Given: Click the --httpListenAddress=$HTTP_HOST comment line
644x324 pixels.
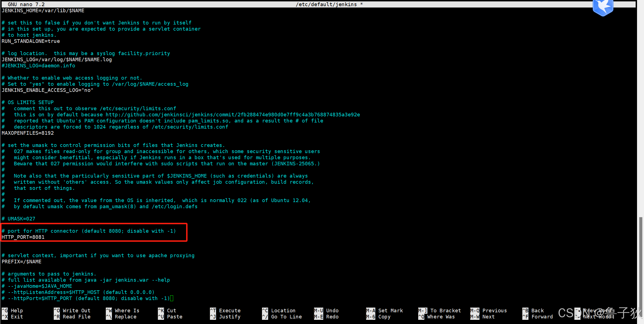Looking at the screenshot, I should 78,292.
